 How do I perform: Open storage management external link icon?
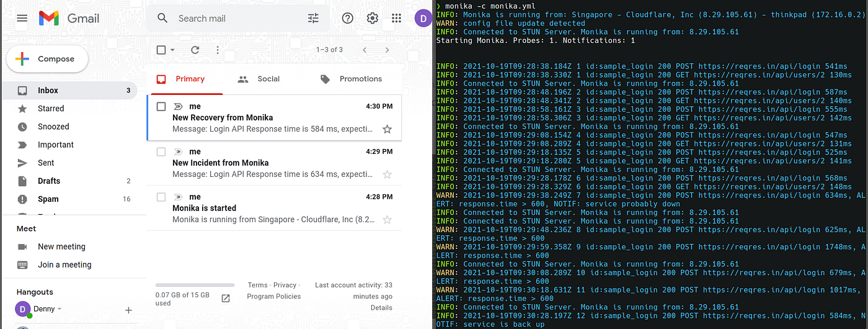pyautogui.click(x=226, y=298)
